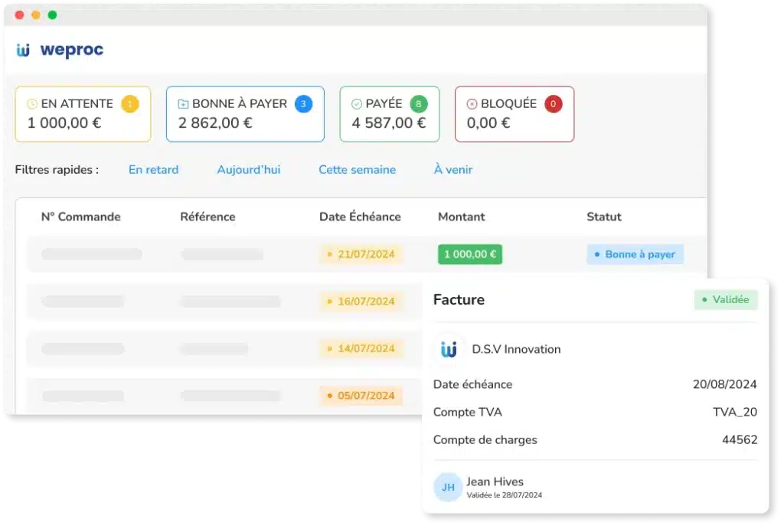Click the green 1 000,00 € amount tag

click(x=469, y=254)
